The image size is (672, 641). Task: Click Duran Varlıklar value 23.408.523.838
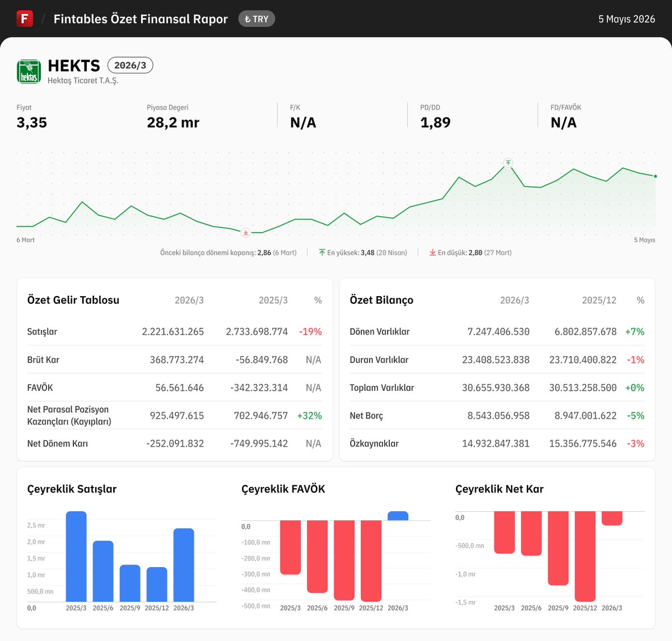[x=496, y=359]
